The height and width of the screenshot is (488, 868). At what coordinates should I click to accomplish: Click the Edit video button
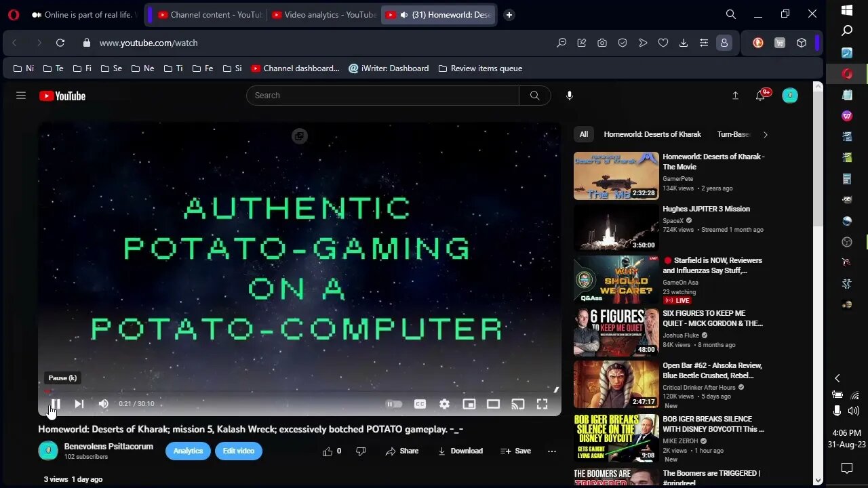pyautogui.click(x=239, y=451)
